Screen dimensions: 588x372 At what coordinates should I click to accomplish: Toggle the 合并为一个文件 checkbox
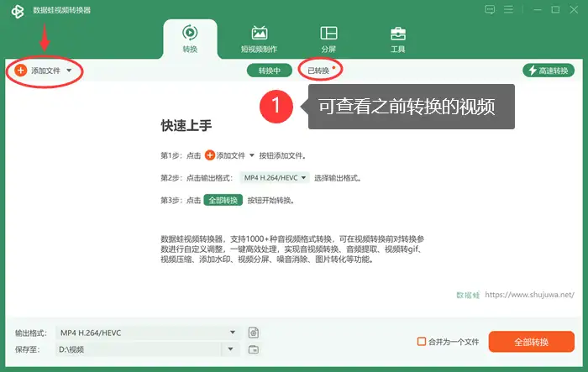pyautogui.click(x=422, y=341)
